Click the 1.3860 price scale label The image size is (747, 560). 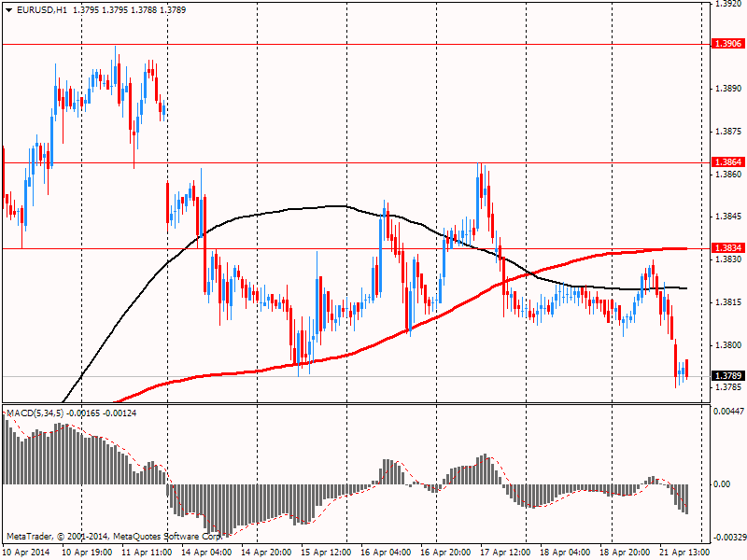click(x=728, y=175)
